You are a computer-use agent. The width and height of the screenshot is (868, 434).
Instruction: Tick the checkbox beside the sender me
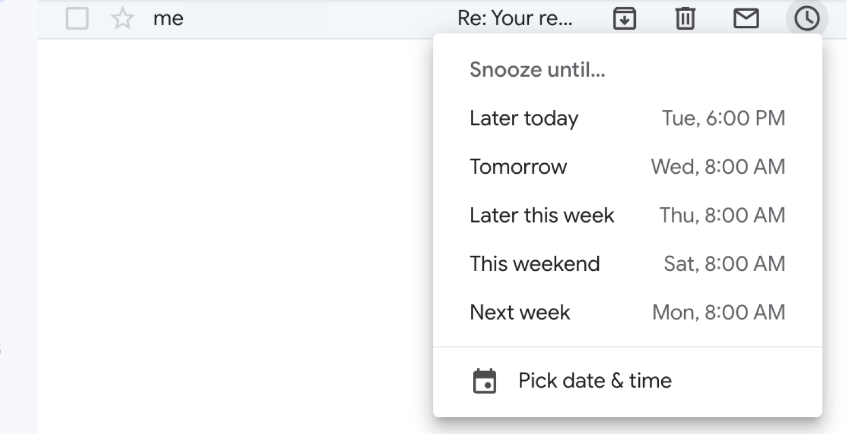tap(77, 18)
